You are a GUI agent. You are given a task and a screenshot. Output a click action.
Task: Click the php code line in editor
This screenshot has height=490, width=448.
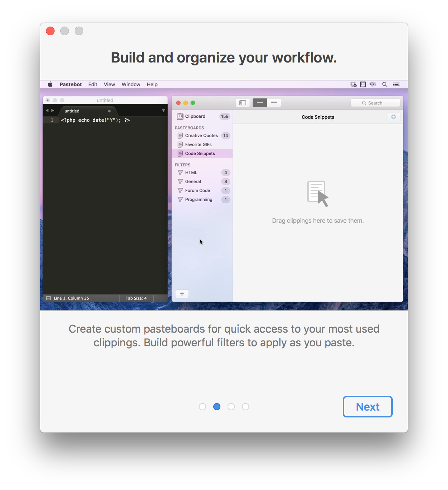[x=95, y=120]
